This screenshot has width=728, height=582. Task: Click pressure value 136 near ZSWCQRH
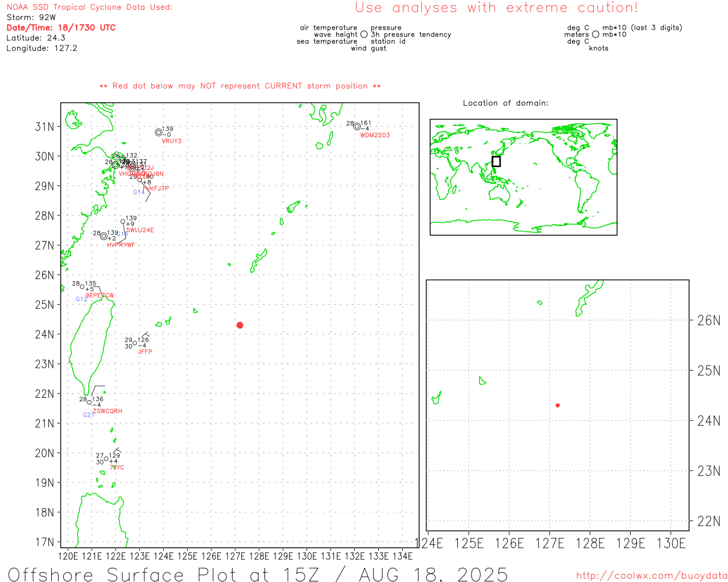pyautogui.click(x=98, y=400)
